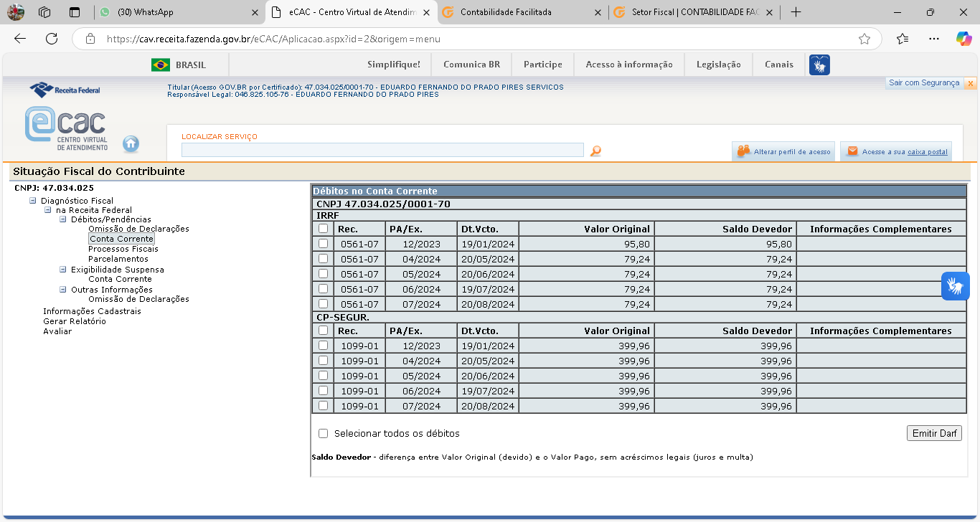
Task: Click the floating VLibras hand widget
Action: point(955,286)
